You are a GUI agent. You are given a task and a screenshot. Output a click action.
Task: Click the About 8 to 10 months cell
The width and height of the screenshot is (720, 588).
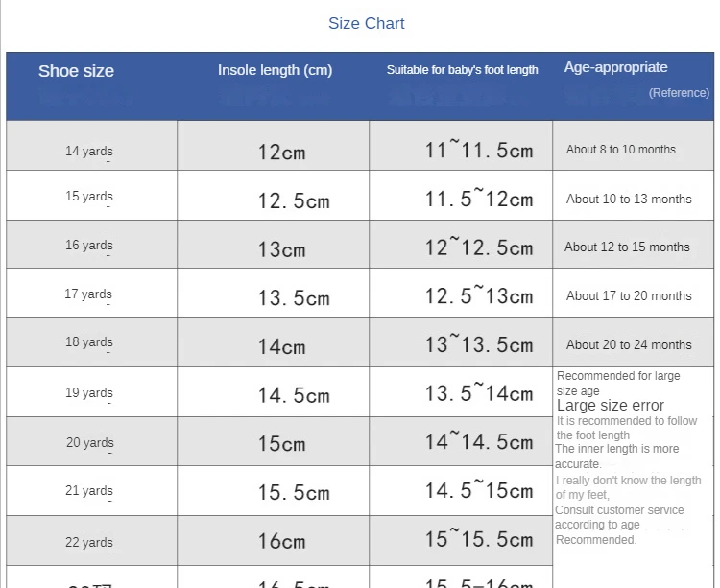point(620,150)
